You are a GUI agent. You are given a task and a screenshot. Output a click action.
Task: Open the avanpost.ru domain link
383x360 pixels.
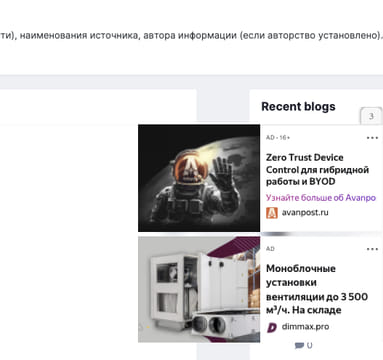(x=305, y=212)
